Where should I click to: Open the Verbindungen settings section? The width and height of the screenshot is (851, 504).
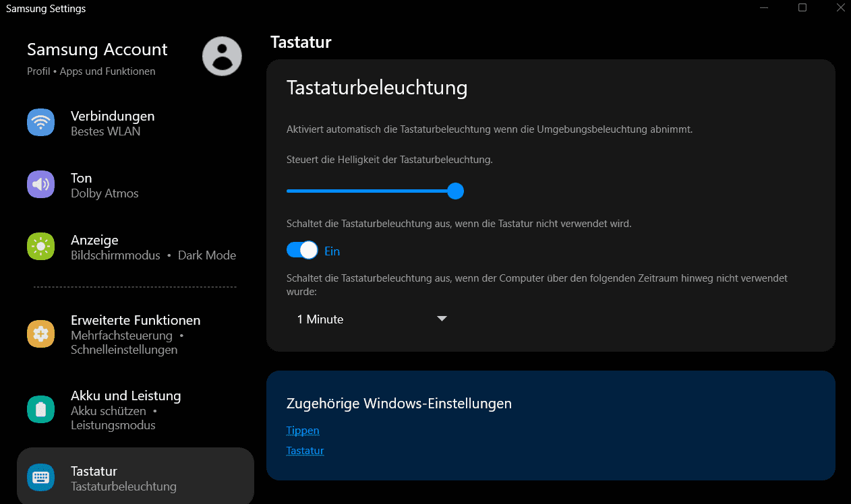pos(135,123)
